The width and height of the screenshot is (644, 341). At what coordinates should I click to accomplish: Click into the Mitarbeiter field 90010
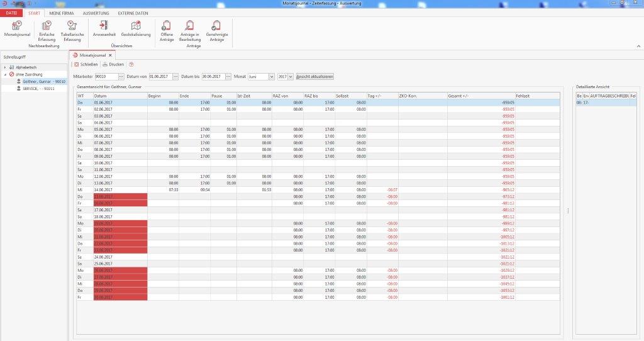pos(106,76)
